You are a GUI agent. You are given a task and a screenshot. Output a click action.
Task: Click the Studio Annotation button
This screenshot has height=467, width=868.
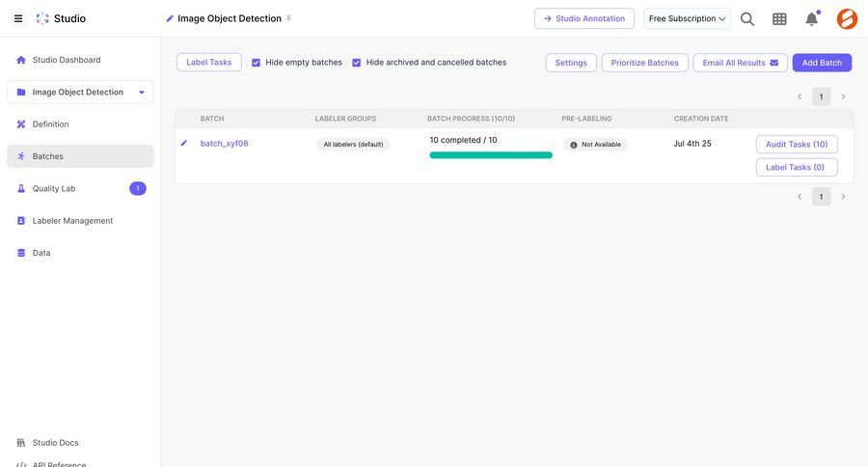pos(584,18)
